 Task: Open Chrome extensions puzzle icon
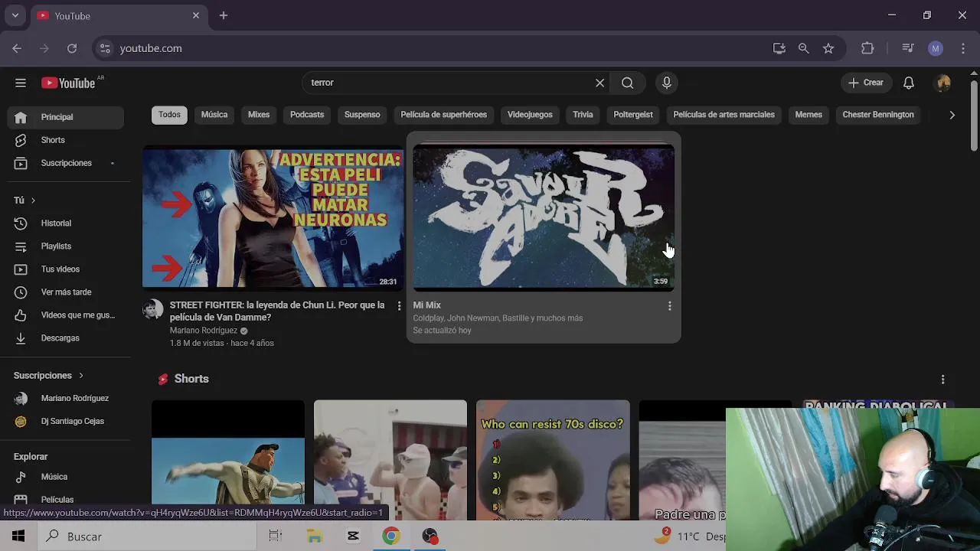coord(867,48)
